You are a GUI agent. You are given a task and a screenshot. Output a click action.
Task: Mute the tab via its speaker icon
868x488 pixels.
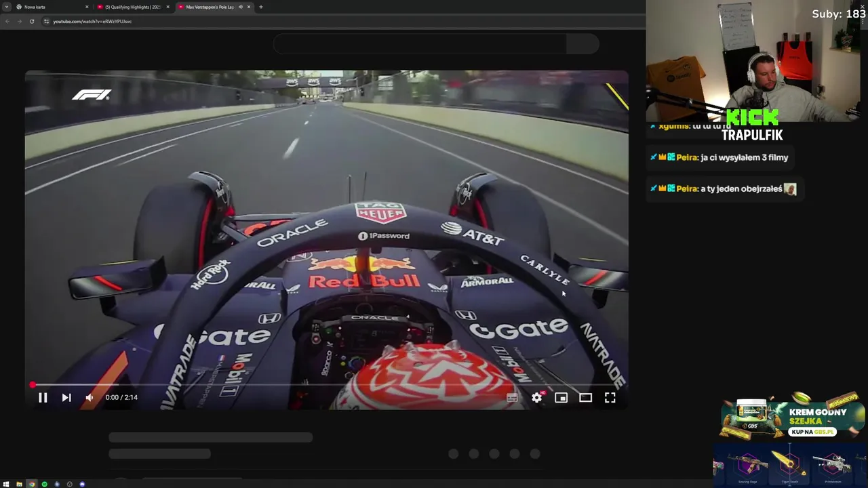pos(240,7)
